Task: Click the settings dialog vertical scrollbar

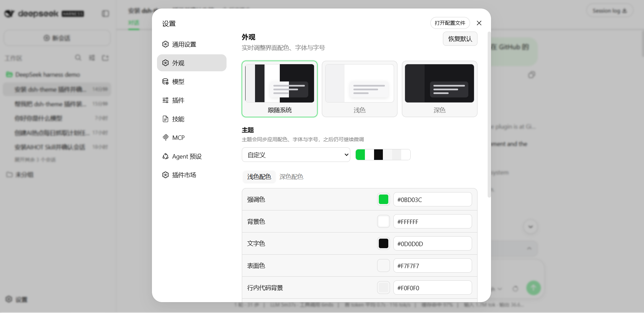Action: tap(489, 114)
